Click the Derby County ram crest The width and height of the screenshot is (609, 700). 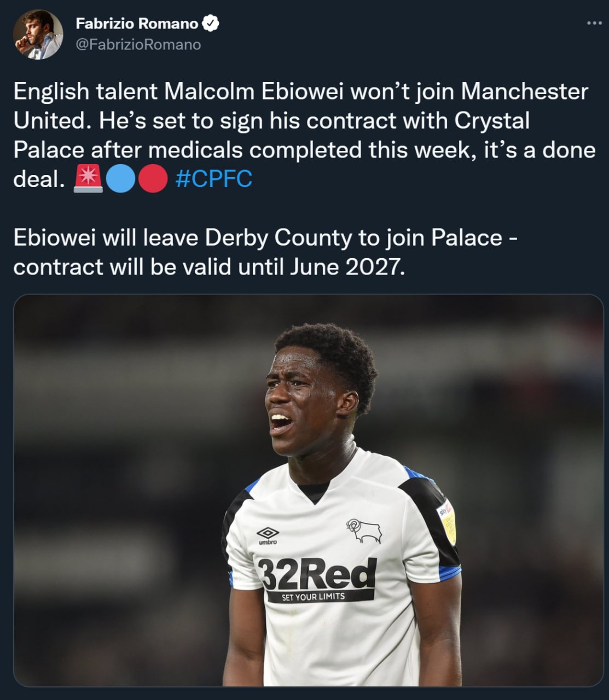tap(363, 530)
